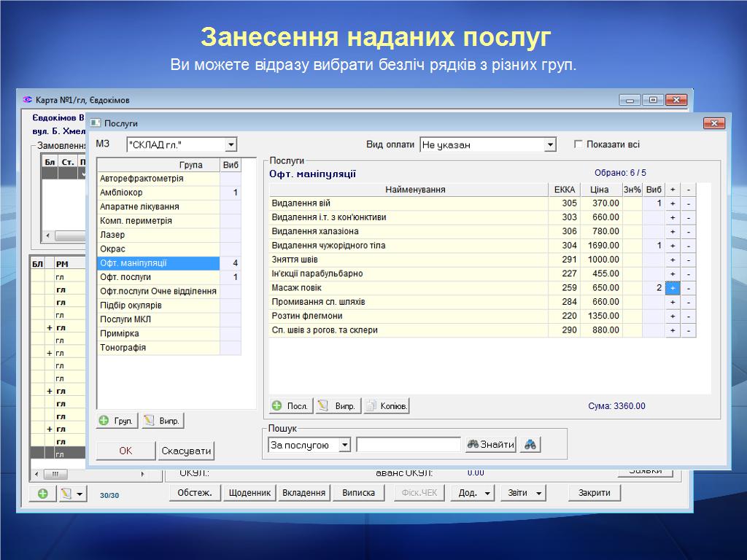Click the blue binoculars find-next icon

pos(530,445)
